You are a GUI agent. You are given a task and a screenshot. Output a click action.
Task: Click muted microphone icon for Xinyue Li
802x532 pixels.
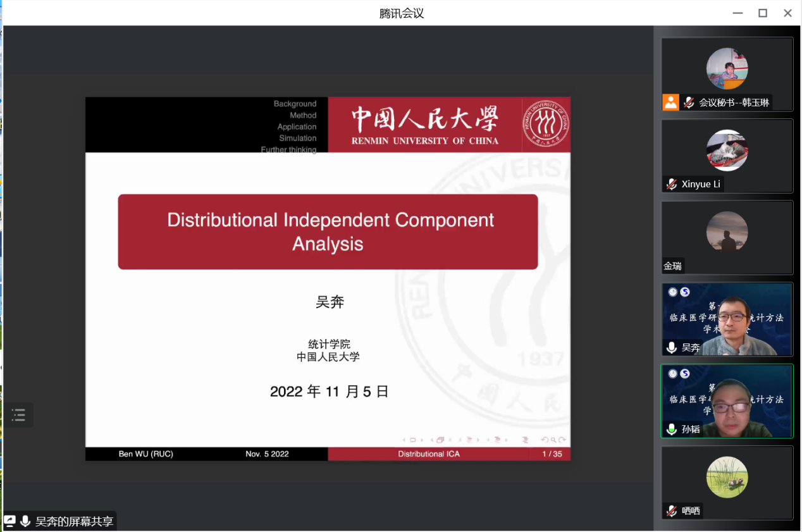671,184
